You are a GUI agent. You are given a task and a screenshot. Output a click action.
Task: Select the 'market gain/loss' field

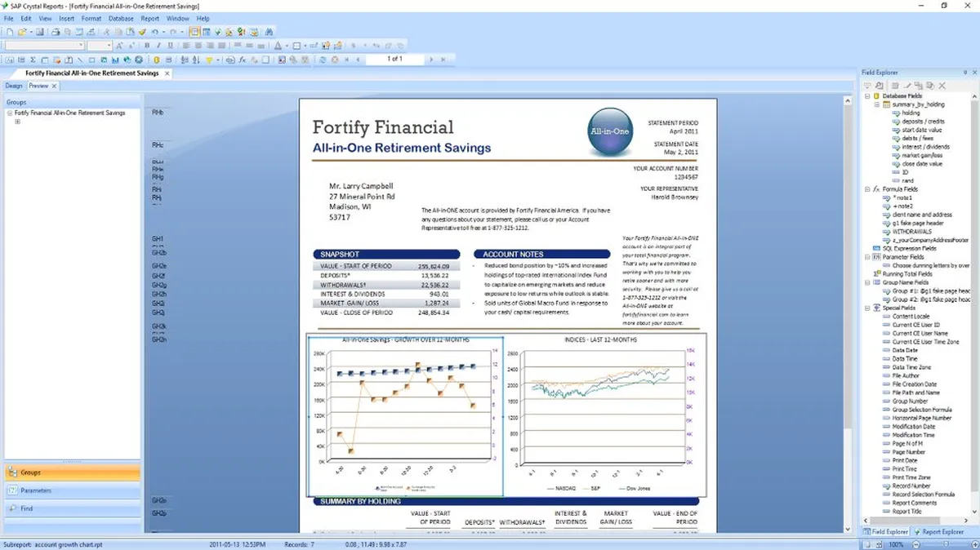[922, 155]
